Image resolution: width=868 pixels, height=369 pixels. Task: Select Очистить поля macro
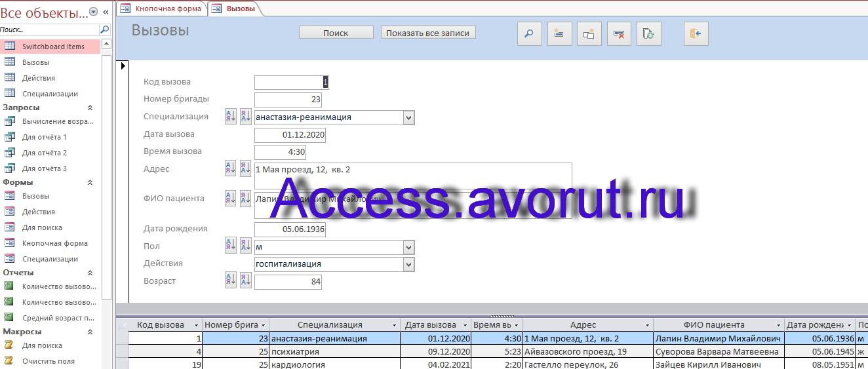(x=50, y=361)
